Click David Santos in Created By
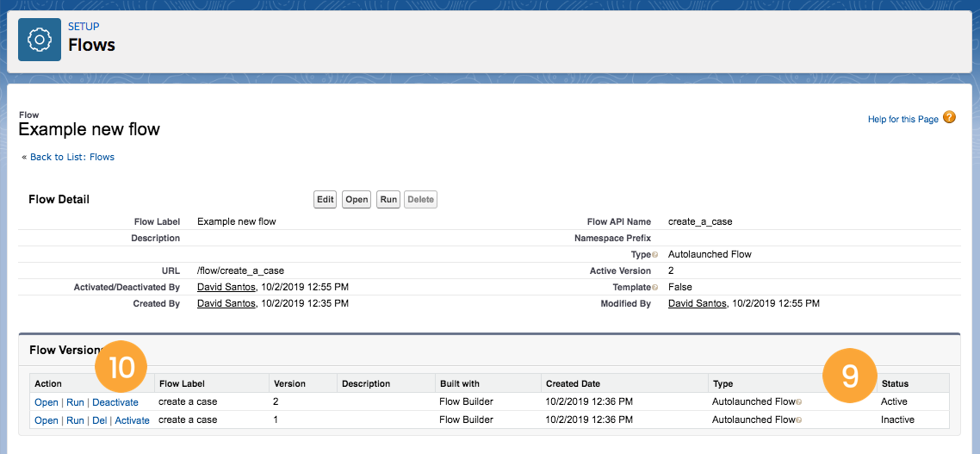The image size is (980, 454). pos(226,303)
